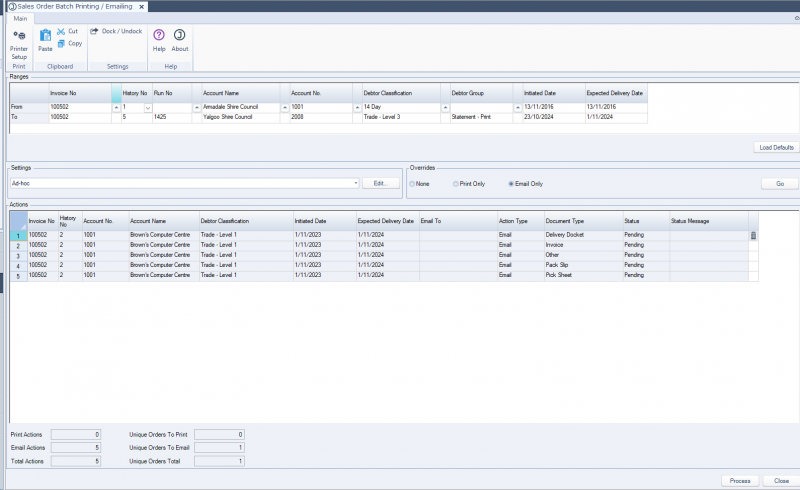Switch to the Main ribbon tab
Image resolution: width=800 pixels, height=490 pixels.
(x=19, y=16)
